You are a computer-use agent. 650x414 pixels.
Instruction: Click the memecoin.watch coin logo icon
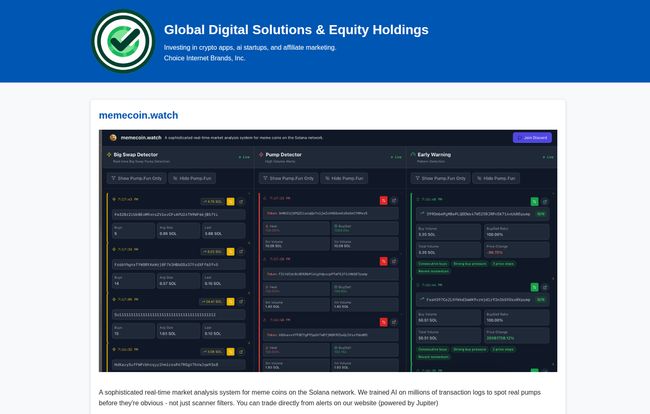pyautogui.click(x=113, y=138)
